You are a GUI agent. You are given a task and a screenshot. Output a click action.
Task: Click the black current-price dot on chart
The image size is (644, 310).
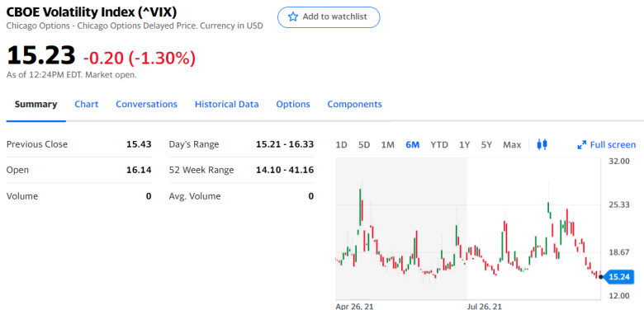click(601, 277)
